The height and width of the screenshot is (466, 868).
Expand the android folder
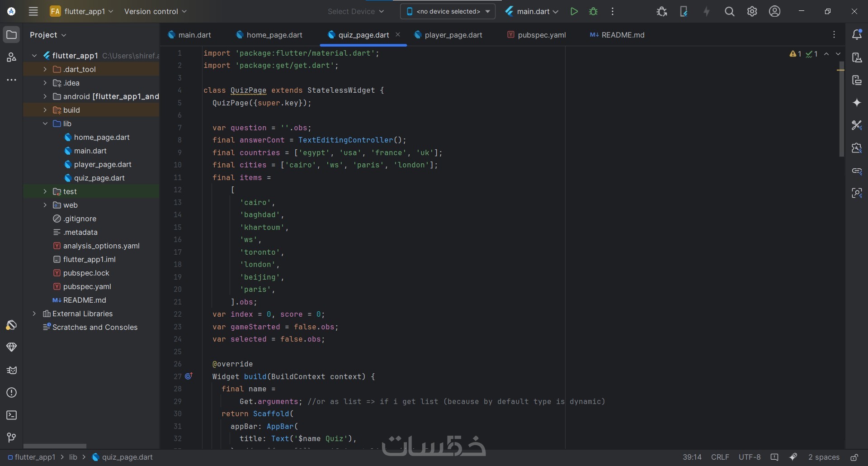[45, 96]
